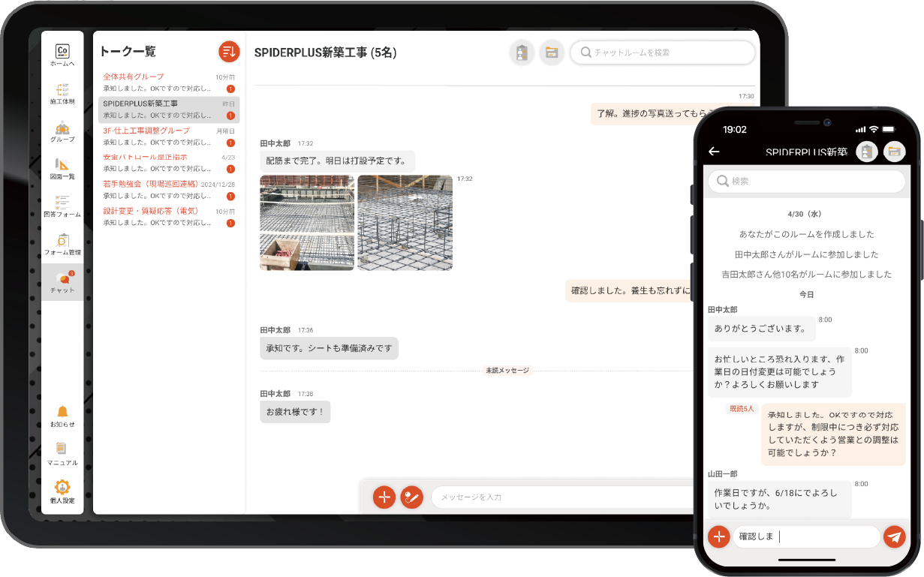Open 施工体制 from the tablet sidebar

[x=62, y=94]
